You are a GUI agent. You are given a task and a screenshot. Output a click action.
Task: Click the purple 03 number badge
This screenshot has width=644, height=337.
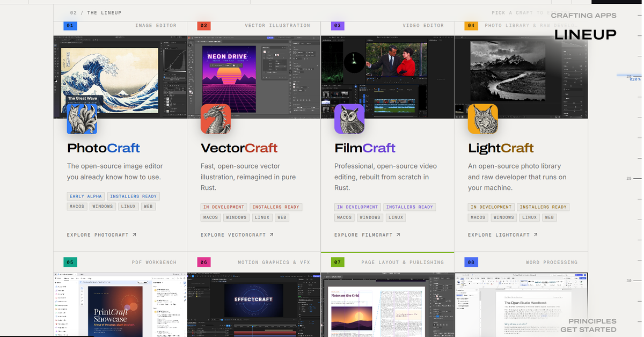click(x=338, y=25)
